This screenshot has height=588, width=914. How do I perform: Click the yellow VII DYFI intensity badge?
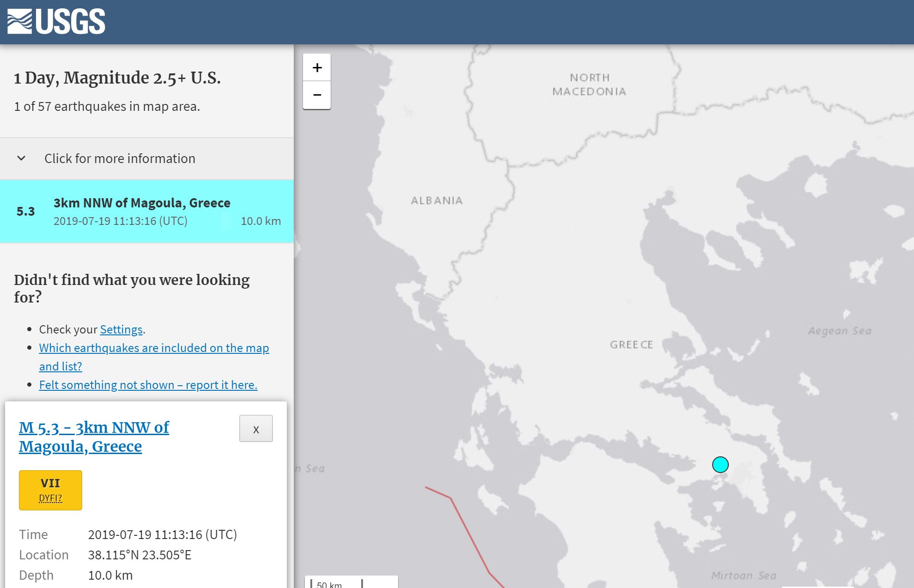click(x=50, y=484)
